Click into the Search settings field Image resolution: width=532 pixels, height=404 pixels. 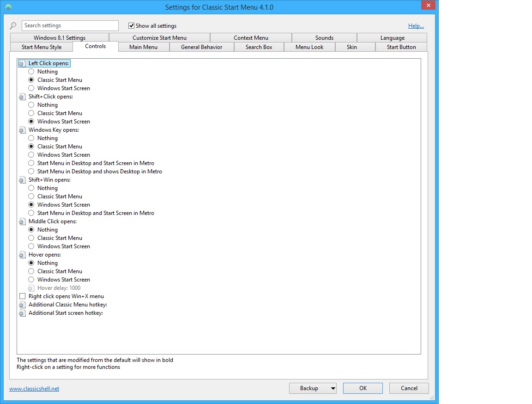(70, 25)
